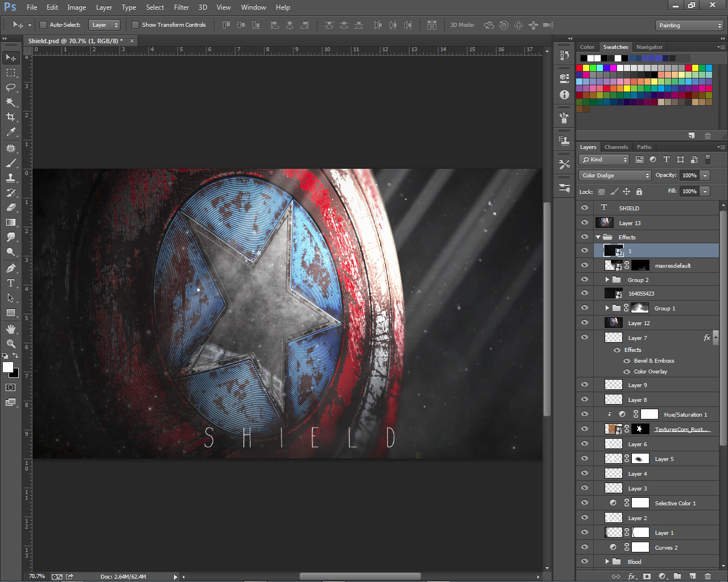Select the Magic Wand tool
Viewport: 728px width, 582px height.
coord(11,102)
